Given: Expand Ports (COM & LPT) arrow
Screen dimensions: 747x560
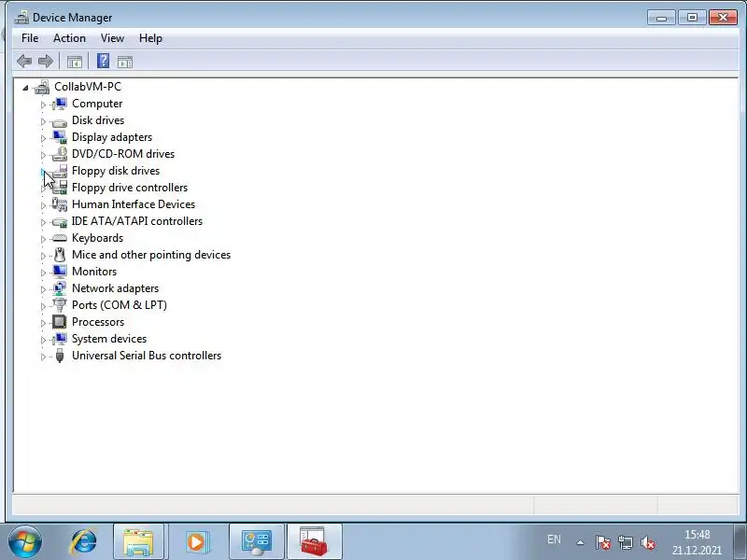Looking at the screenshot, I should point(43,306).
